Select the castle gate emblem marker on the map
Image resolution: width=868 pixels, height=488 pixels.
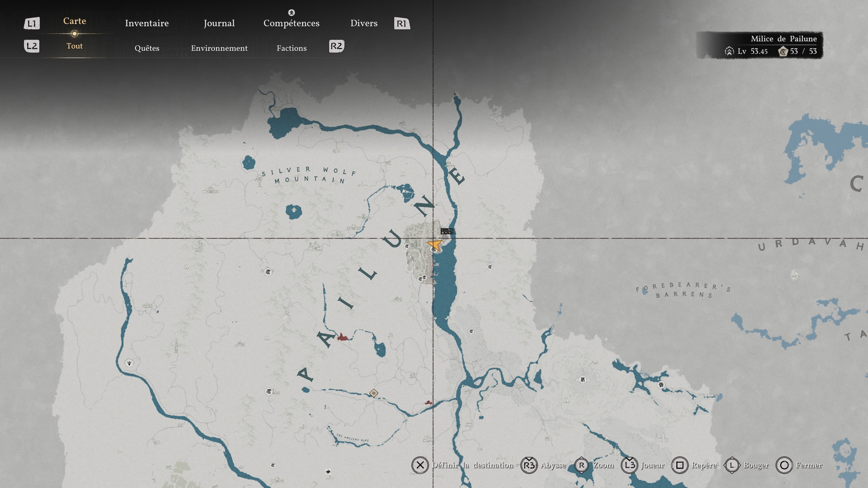[x=582, y=380]
